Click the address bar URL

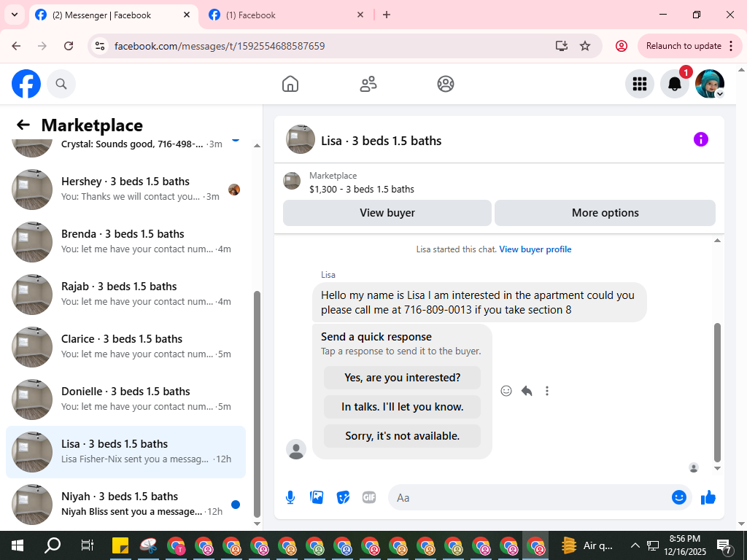coord(220,46)
